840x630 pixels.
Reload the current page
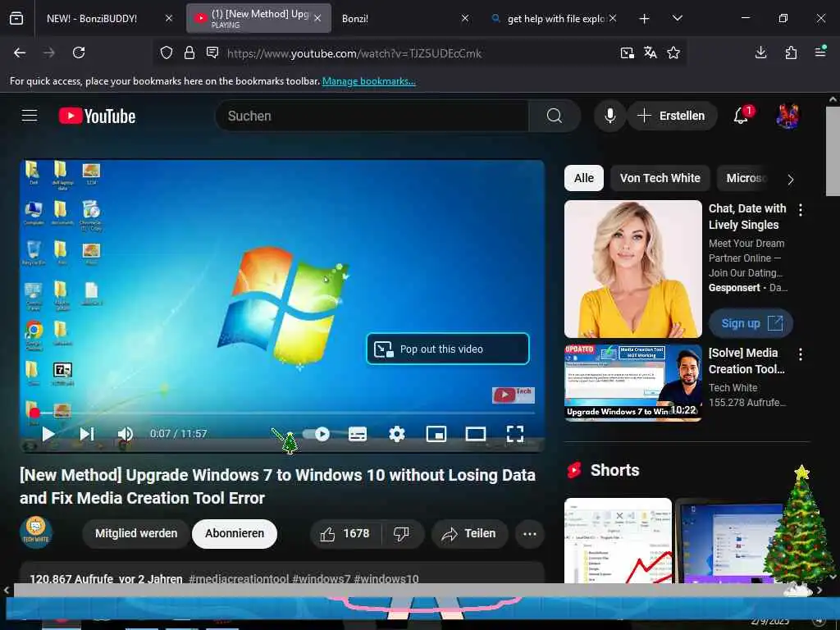79,52
